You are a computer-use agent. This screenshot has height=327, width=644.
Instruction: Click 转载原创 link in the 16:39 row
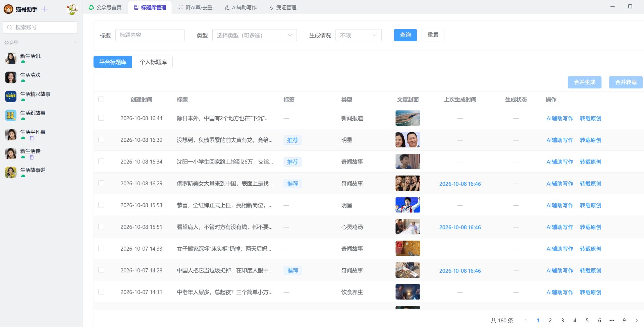[590, 140]
